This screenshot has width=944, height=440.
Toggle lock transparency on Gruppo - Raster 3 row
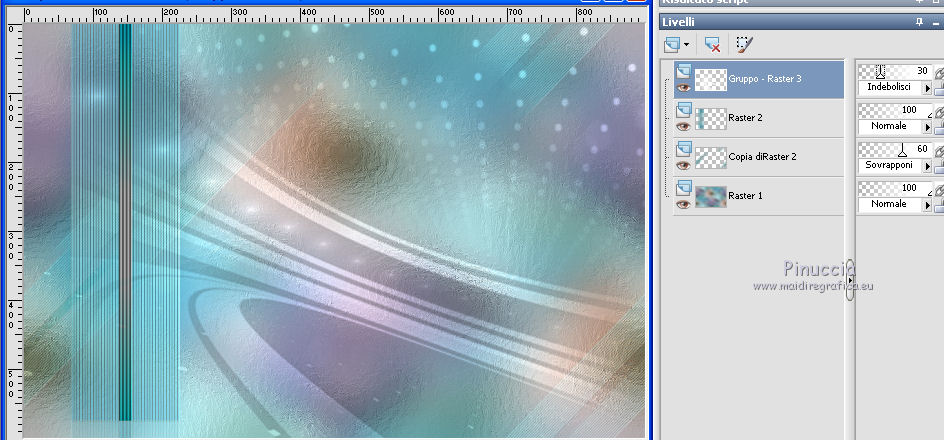(939, 89)
